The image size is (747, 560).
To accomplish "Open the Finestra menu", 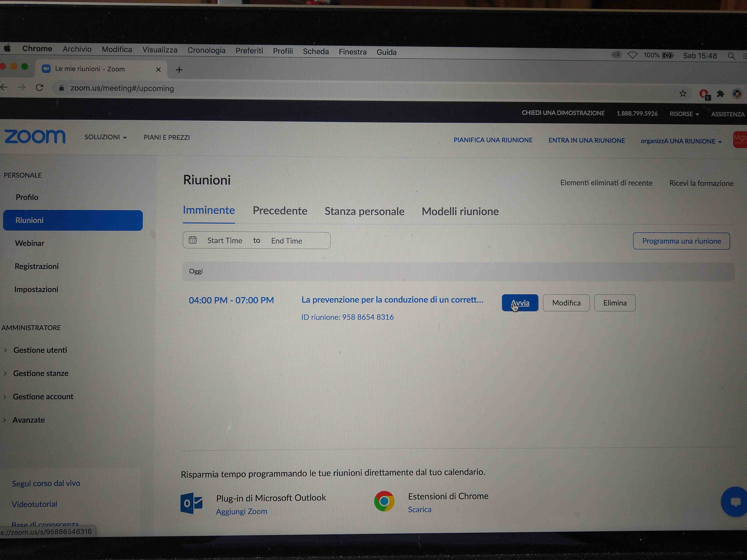I will coord(353,52).
